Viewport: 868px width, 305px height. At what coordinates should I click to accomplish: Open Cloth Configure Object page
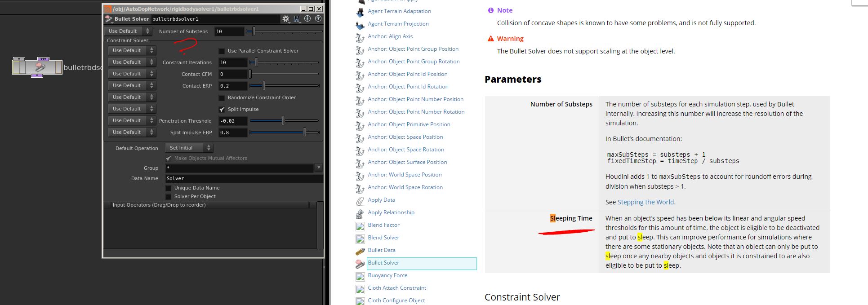tap(396, 301)
